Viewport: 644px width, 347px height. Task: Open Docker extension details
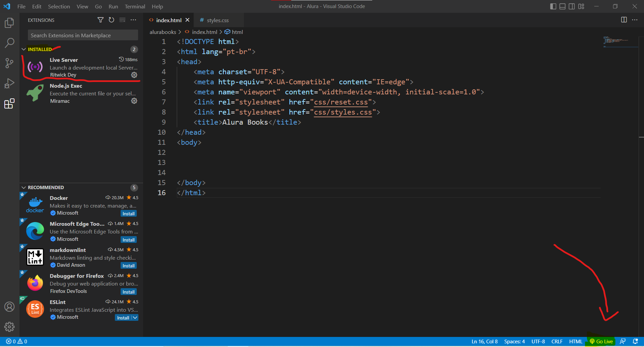81,205
